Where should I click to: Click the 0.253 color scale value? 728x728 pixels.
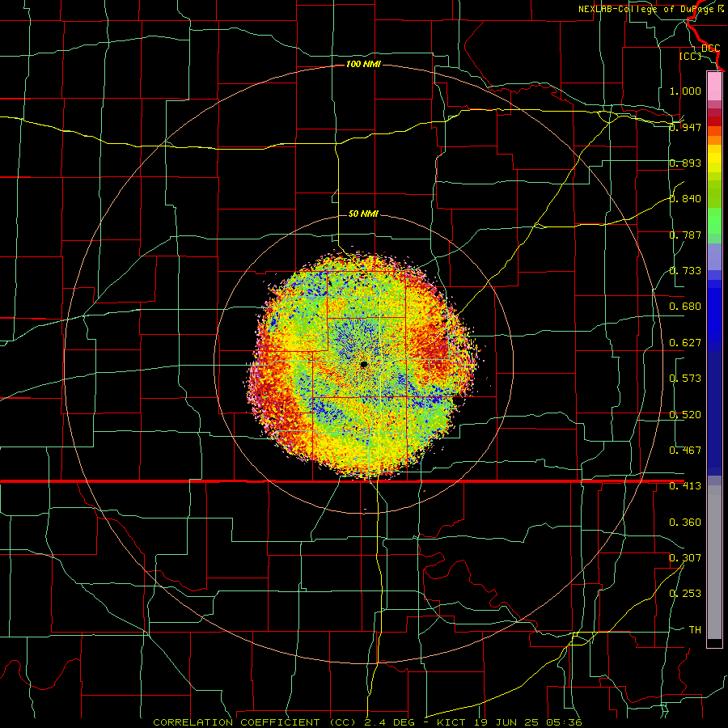(685, 594)
